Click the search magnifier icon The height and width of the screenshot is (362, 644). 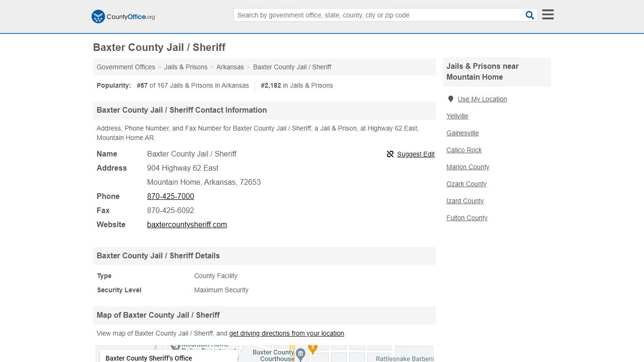[x=530, y=15]
